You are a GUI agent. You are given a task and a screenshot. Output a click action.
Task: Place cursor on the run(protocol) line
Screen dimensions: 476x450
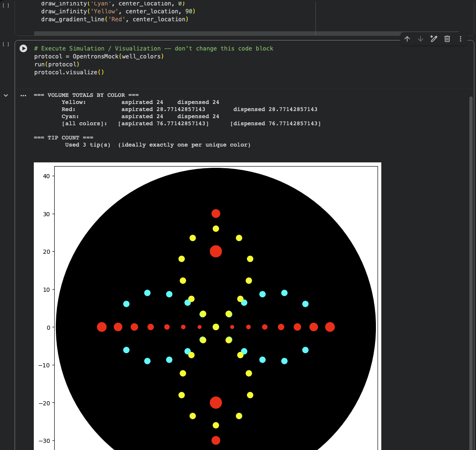pyautogui.click(x=57, y=64)
